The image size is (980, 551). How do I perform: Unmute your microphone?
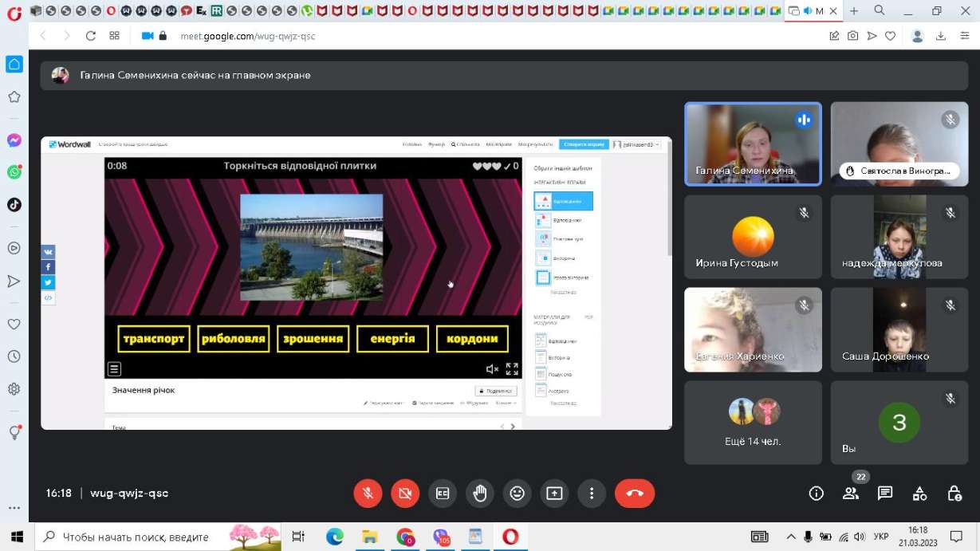click(x=368, y=494)
